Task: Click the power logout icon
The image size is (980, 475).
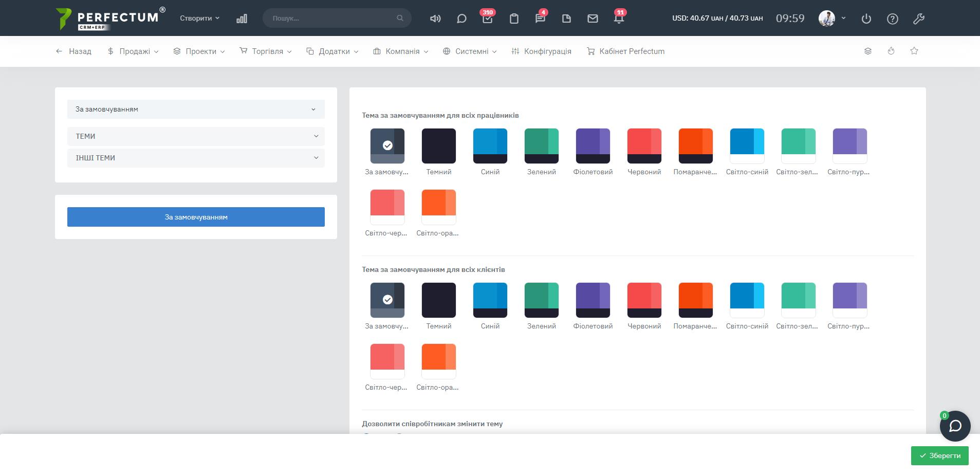Action: 866,19
